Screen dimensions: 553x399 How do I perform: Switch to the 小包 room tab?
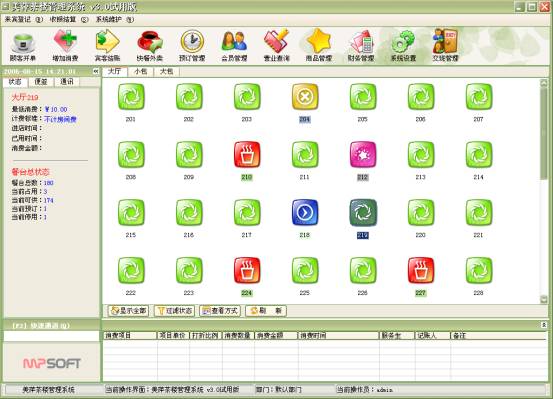(140, 72)
